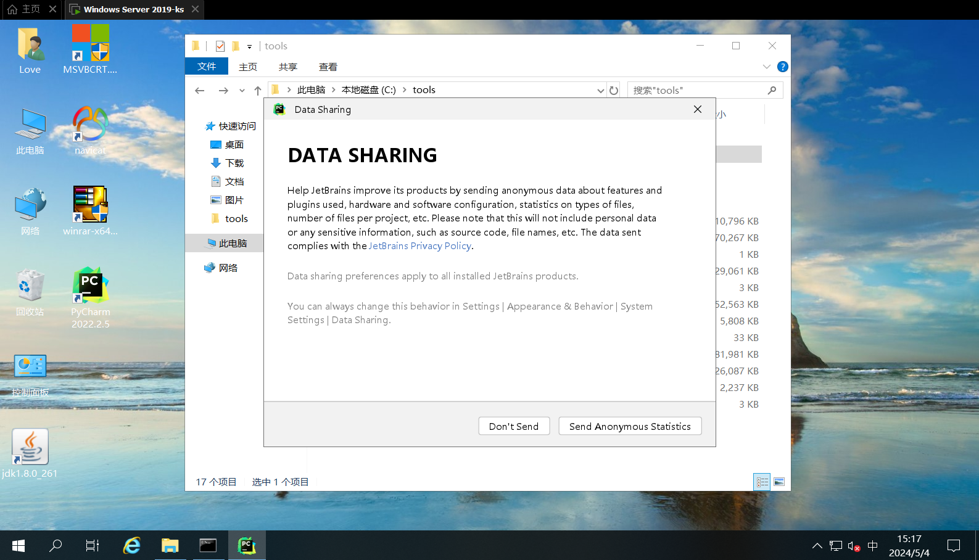Go up one folder level in Explorer
The width and height of the screenshot is (979, 560).
pyautogui.click(x=258, y=90)
